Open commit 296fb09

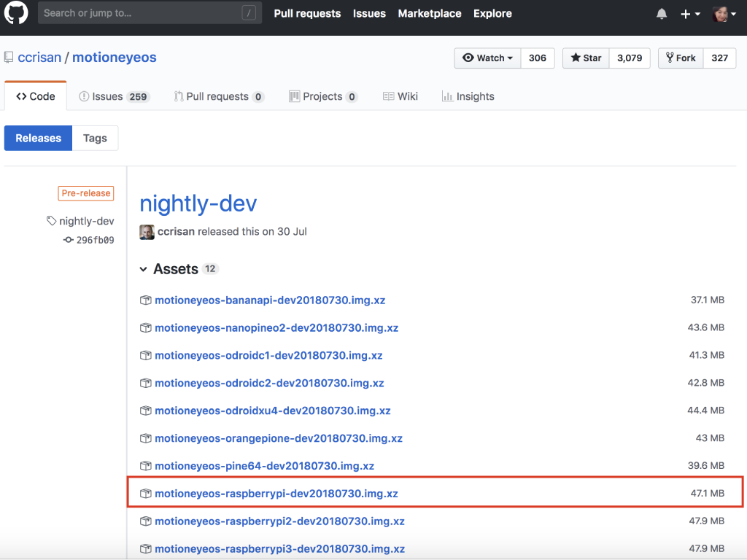[96, 240]
